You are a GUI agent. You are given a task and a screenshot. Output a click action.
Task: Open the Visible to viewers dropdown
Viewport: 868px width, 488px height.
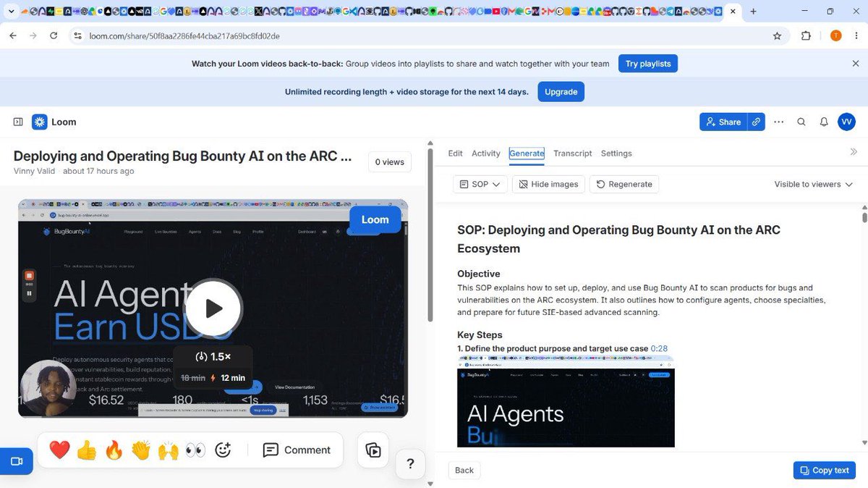pyautogui.click(x=814, y=185)
